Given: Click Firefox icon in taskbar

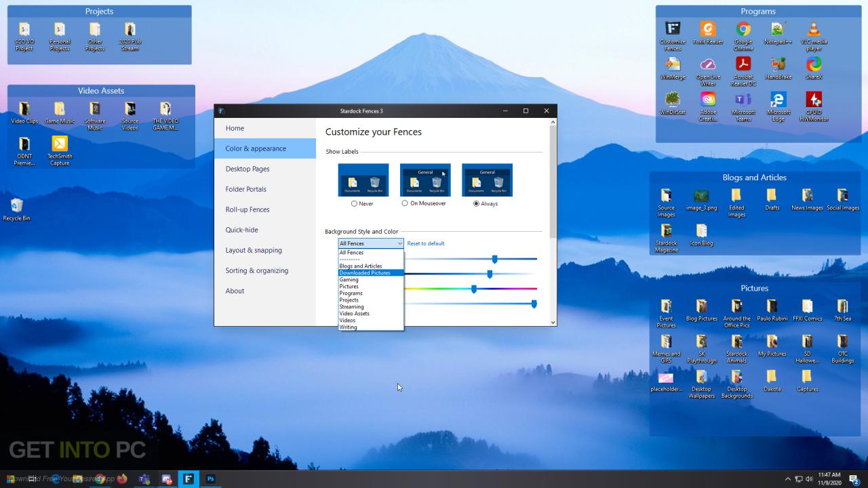Looking at the screenshot, I should click(122, 479).
